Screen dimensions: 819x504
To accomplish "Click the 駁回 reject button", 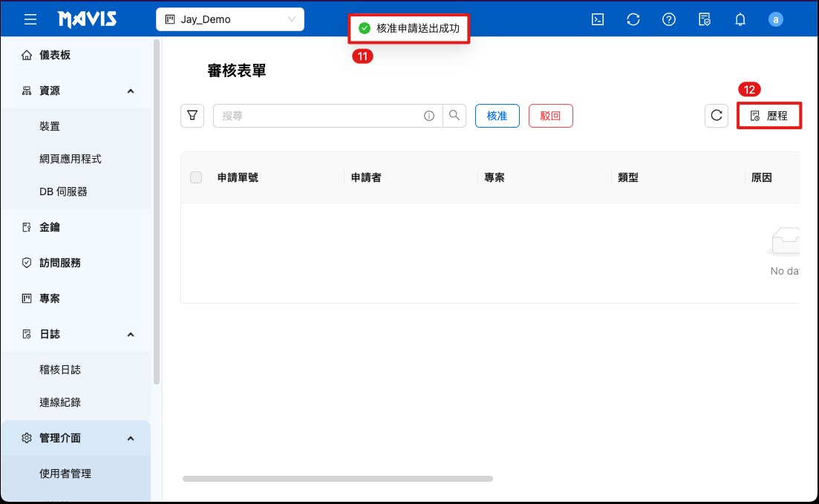I will [550, 116].
